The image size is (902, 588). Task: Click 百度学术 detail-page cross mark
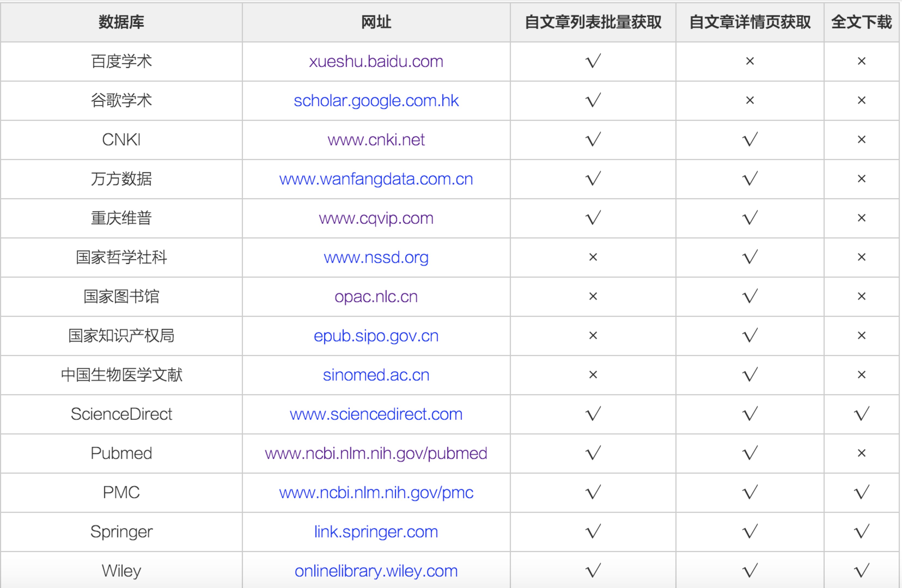[750, 61]
